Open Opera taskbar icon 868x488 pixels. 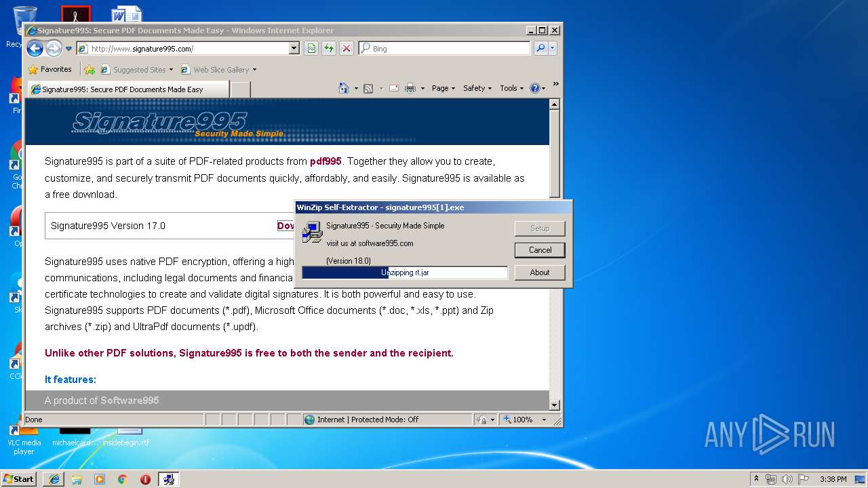pyautogui.click(x=145, y=479)
